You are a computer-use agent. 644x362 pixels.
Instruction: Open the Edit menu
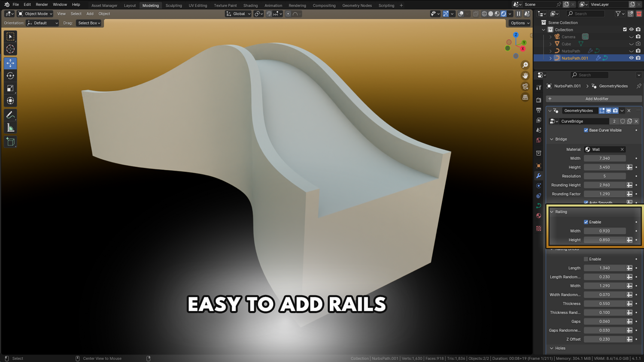[x=27, y=5]
